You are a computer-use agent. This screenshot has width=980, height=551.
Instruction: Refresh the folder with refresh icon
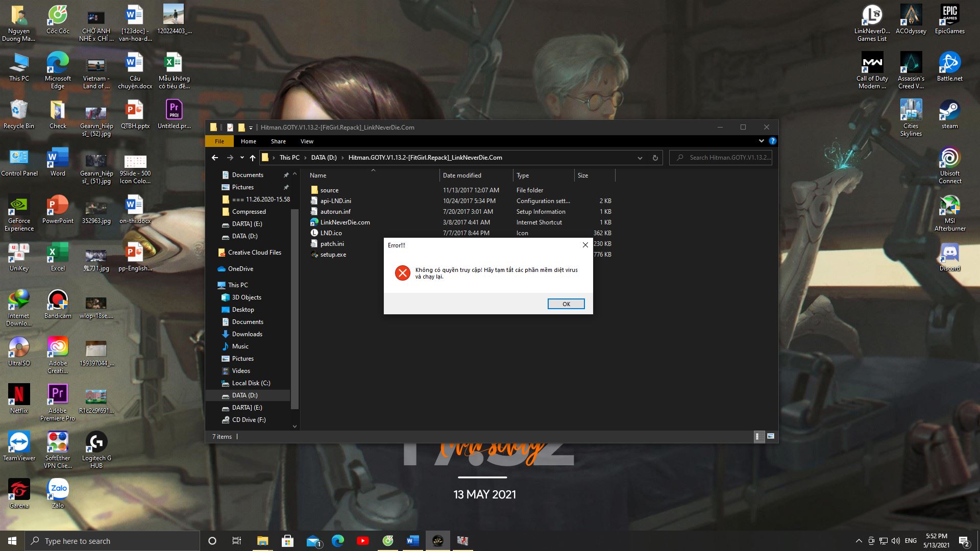[655, 158]
